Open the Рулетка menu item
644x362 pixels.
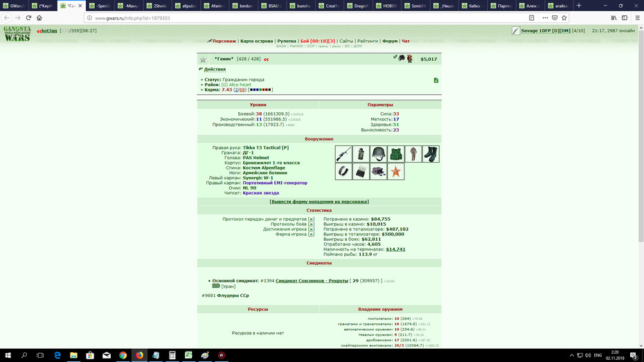287,41
